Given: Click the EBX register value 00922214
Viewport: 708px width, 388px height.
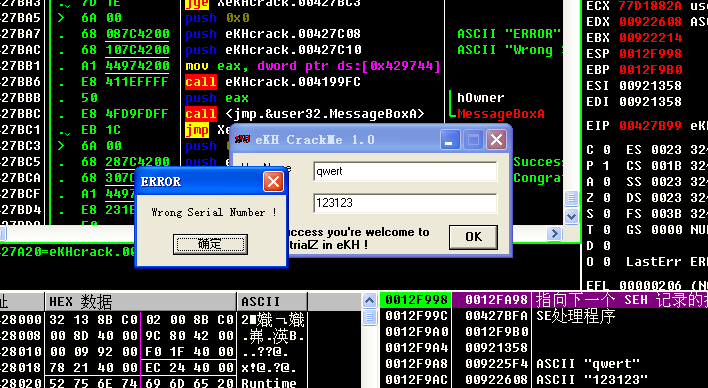Looking at the screenshot, I should (650, 38).
